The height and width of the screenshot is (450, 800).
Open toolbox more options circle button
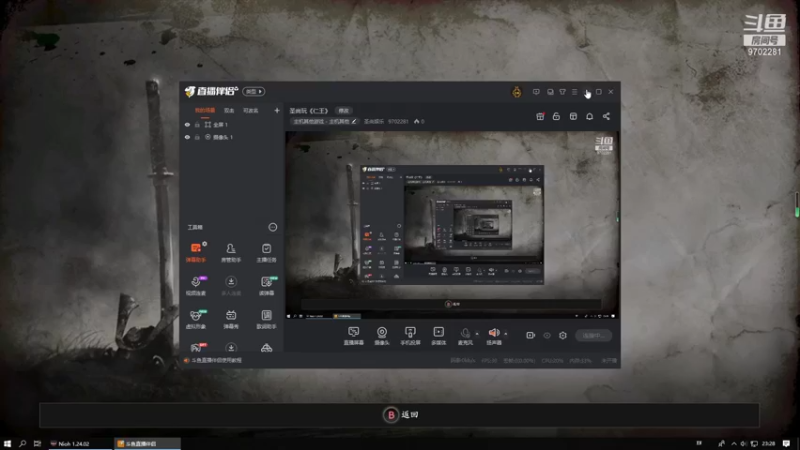(272, 227)
